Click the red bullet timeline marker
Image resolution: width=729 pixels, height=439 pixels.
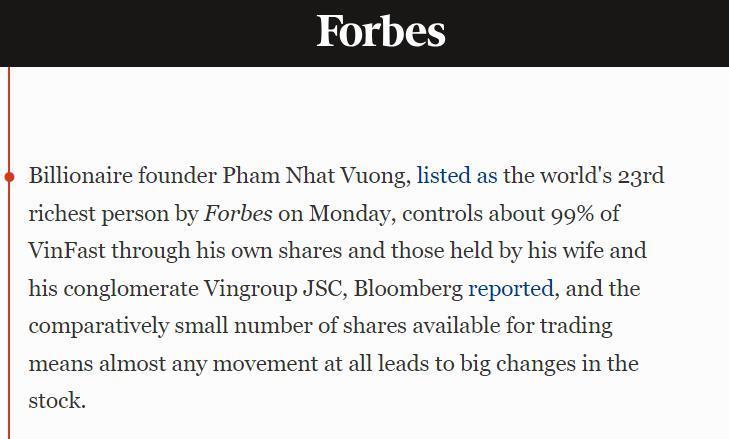[x=10, y=177]
